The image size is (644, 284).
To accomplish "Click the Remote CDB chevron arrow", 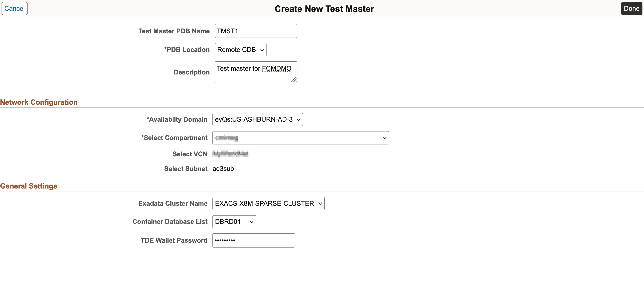I will [262, 50].
